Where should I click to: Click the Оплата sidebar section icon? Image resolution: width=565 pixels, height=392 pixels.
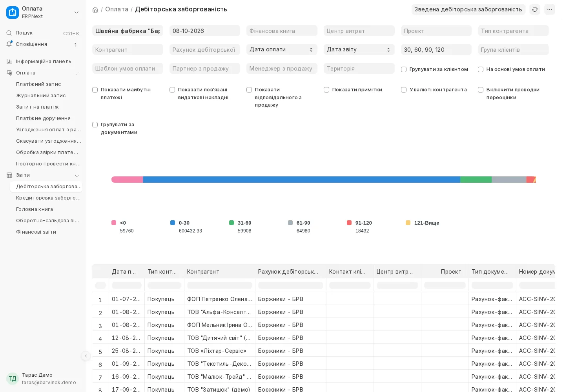(x=9, y=73)
